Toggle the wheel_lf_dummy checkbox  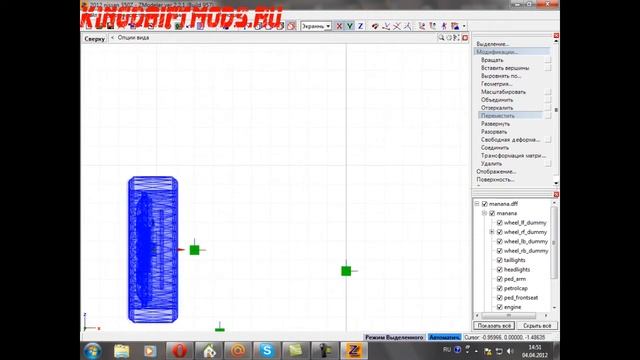point(500,222)
